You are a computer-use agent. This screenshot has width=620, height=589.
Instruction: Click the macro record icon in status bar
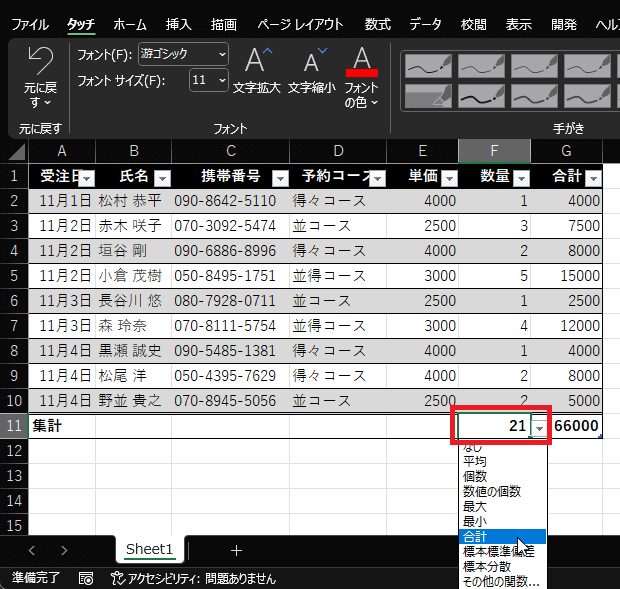click(x=87, y=578)
